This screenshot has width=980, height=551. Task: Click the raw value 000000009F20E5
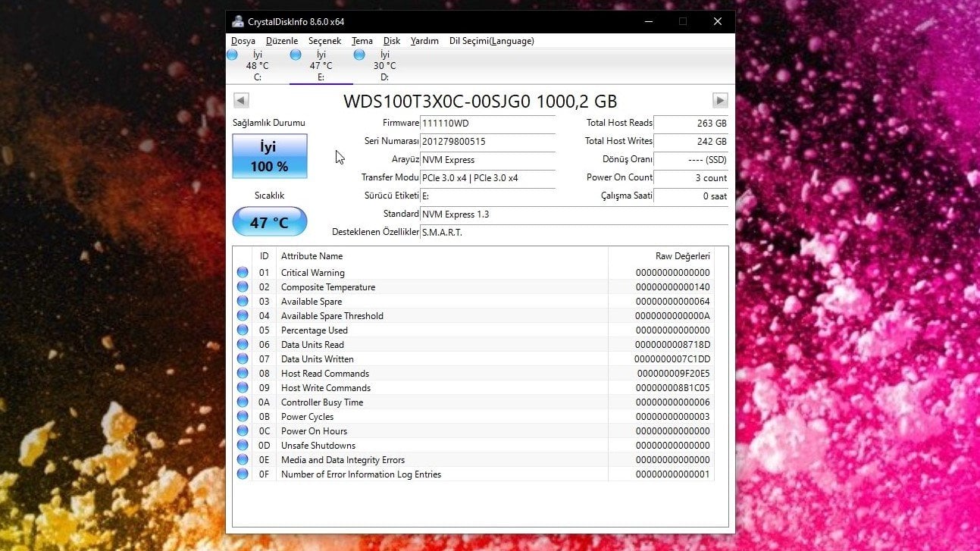point(673,374)
